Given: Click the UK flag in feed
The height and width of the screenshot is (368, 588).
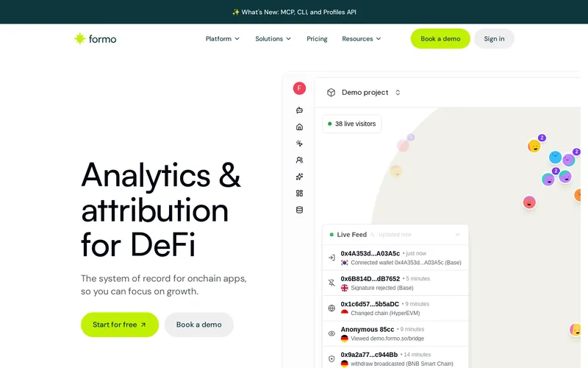Looking at the screenshot, I should tap(344, 288).
